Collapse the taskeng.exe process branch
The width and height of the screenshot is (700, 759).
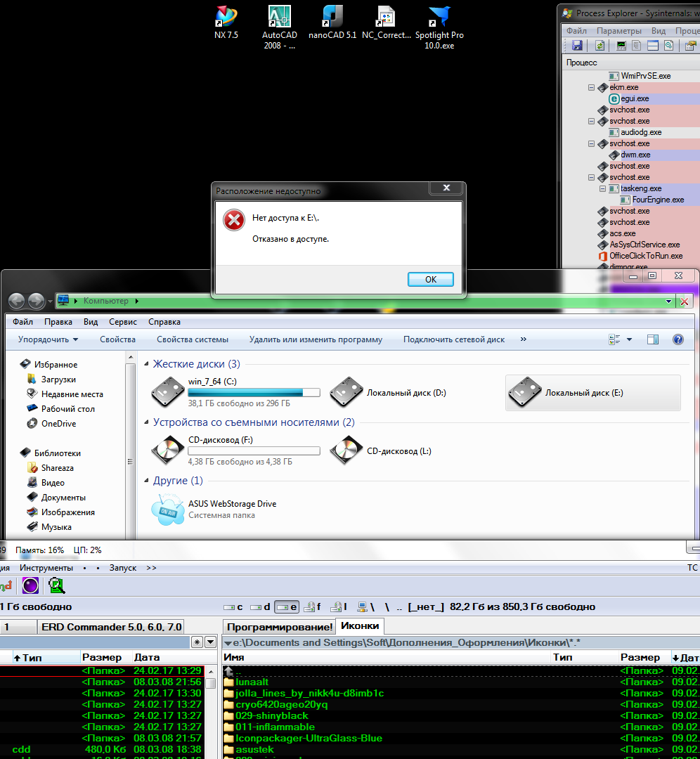[x=603, y=189]
